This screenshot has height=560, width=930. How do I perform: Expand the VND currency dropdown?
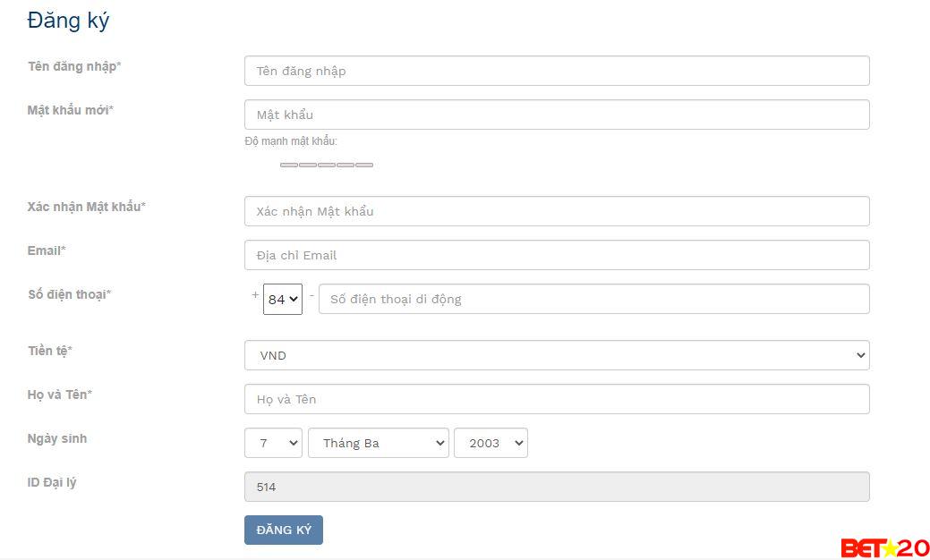[x=556, y=355]
